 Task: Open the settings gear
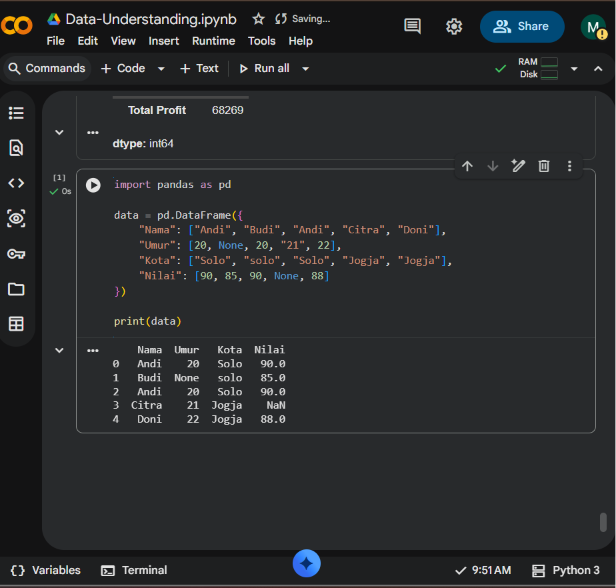pos(454,26)
